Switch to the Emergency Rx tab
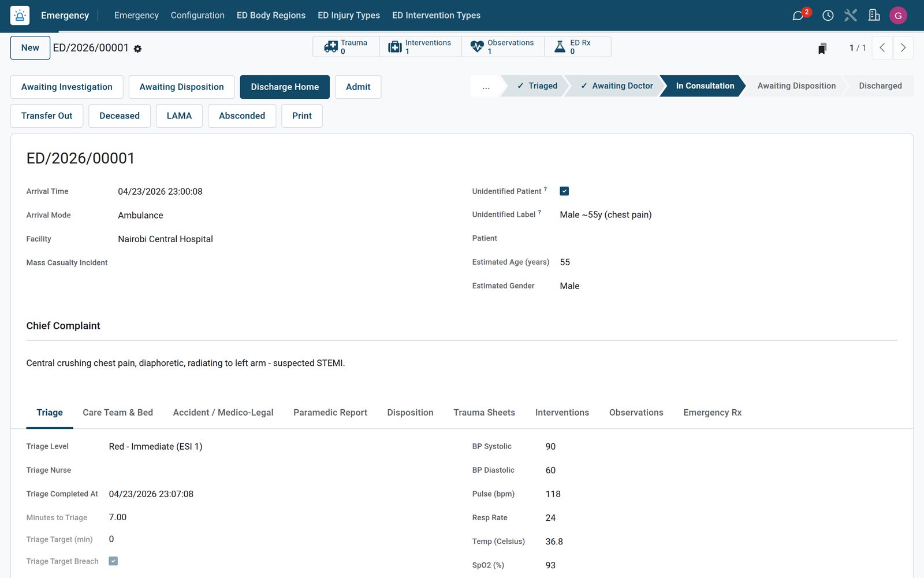The width and height of the screenshot is (924, 578). (712, 413)
